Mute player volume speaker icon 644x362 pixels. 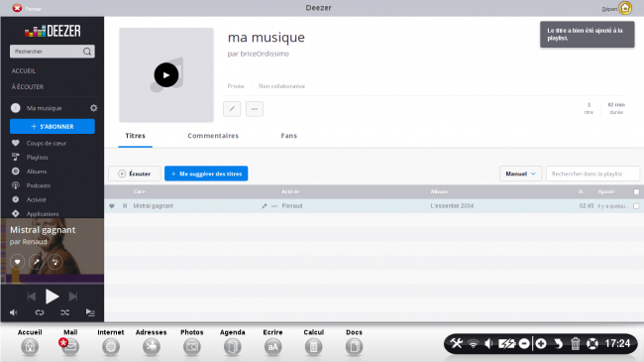[x=14, y=312]
